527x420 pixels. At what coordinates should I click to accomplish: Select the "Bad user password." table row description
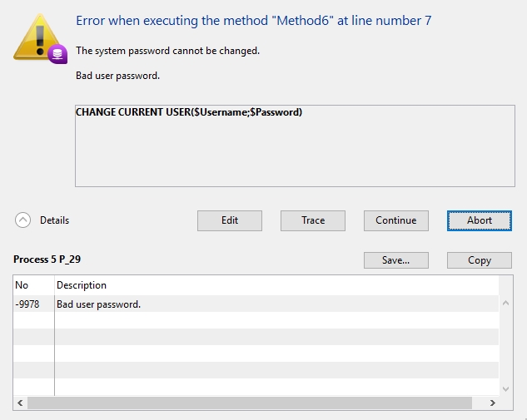point(98,304)
